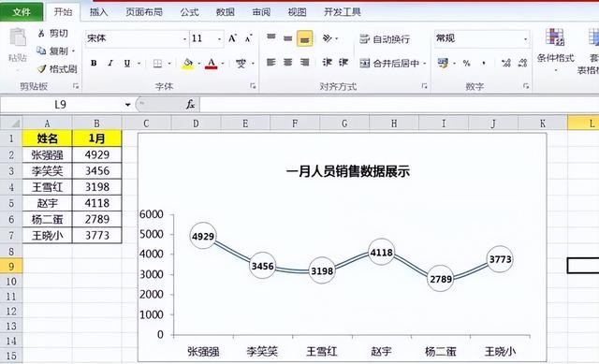Image resolution: width=599 pixels, height=364 pixels.
Task: Click the 2789 data marker on chart
Action: coord(441,279)
